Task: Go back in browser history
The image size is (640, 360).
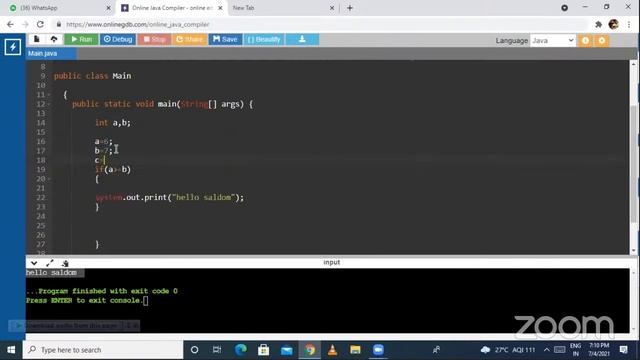Action: [10, 24]
